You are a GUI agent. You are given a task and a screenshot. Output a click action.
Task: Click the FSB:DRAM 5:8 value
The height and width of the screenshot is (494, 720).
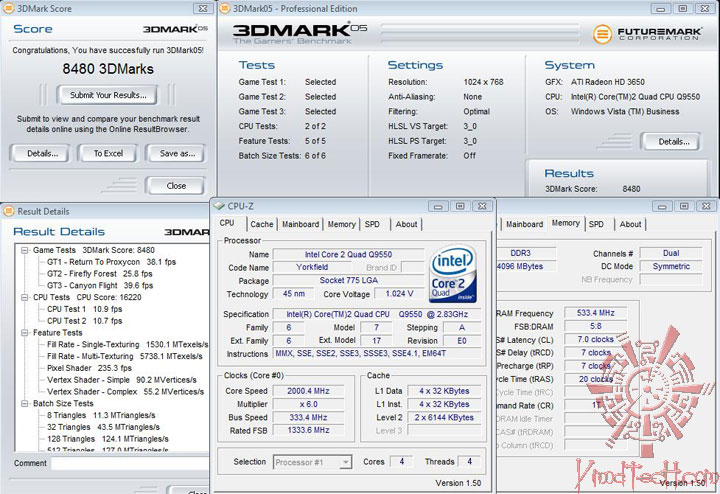pyautogui.click(x=595, y=326)
